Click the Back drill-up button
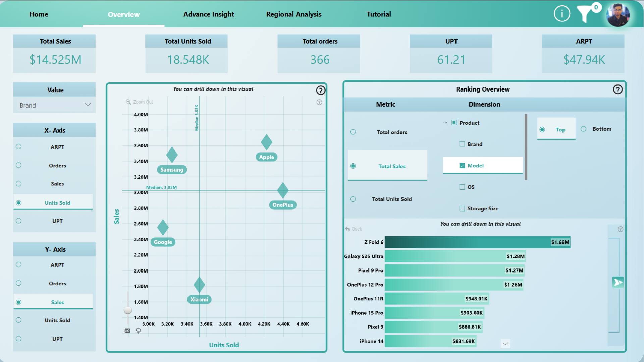644x362 pixels. coord(354,229)
